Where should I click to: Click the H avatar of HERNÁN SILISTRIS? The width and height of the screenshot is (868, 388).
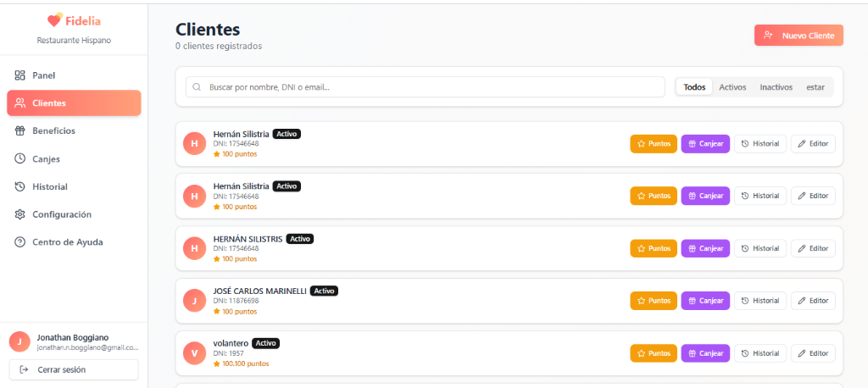coord(194,248)
